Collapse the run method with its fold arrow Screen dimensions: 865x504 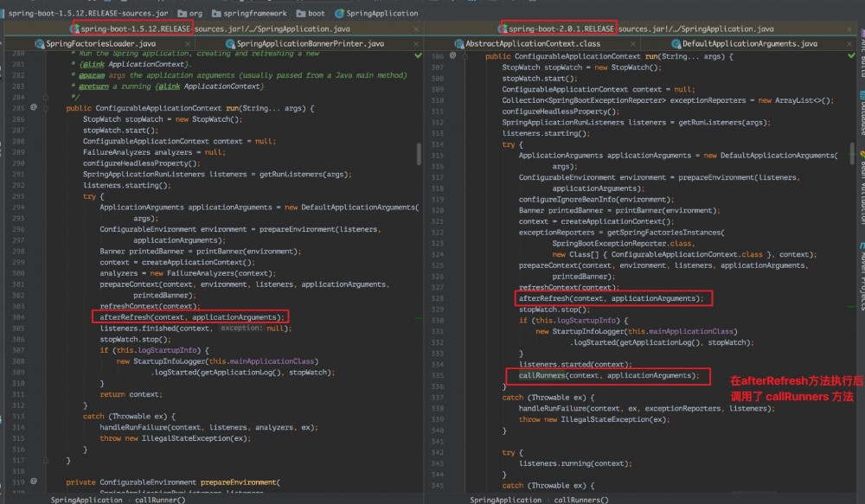coord(46,108)
